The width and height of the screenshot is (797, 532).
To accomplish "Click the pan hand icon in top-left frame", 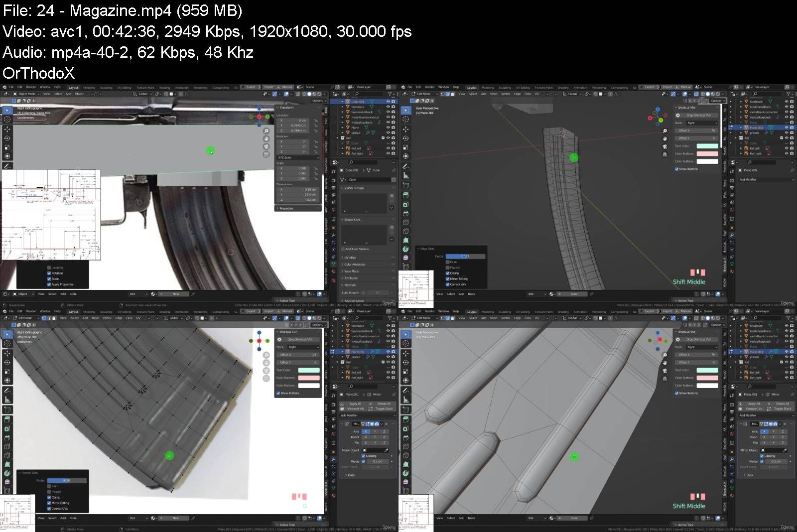I will pyautogui.click(x=266, y=138).
